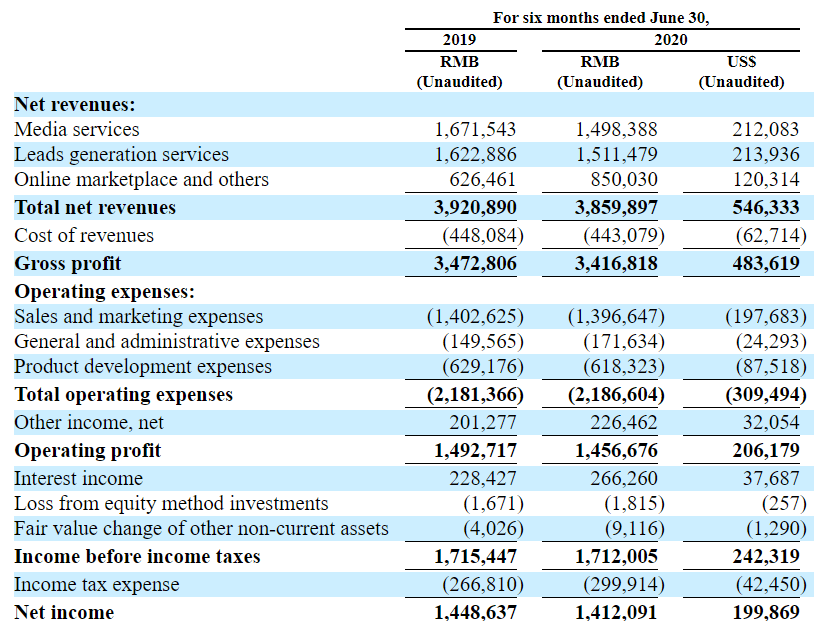Viewport: 819px width, 621px height.
Task: Select the 'Total net revenues' label
Action: coord(95,208)
